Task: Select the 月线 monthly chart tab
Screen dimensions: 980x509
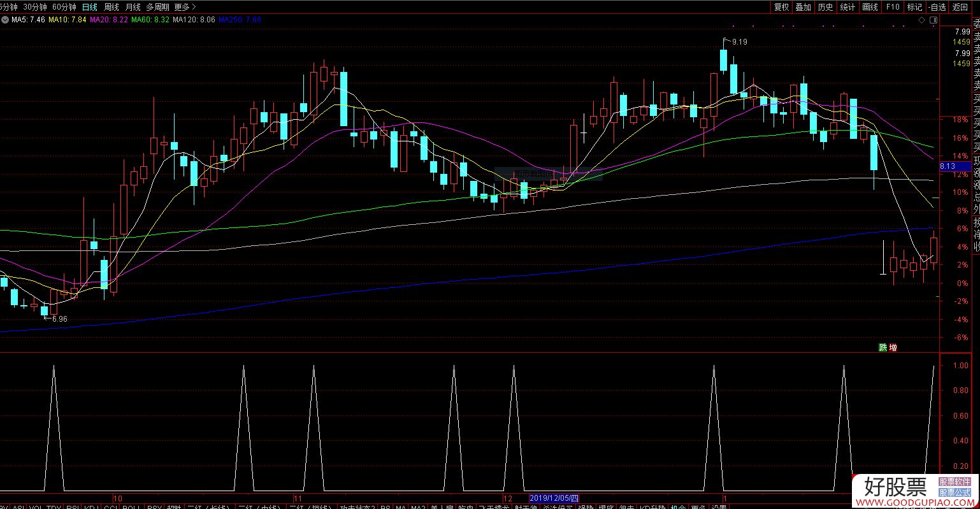Action: pyautogui.click(x=133, y=7)
